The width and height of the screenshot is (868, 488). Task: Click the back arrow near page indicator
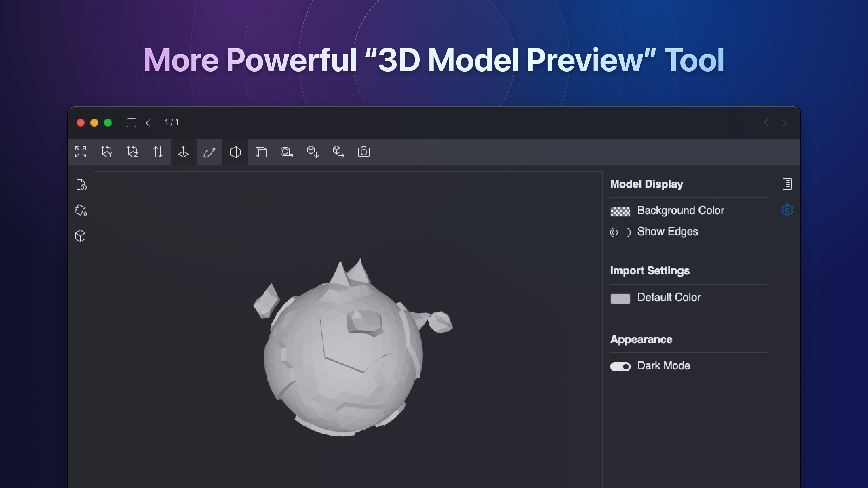[x=150, y=123]
